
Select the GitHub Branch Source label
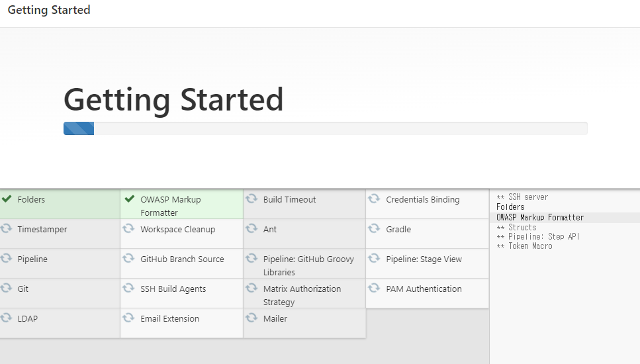[182, 259]
